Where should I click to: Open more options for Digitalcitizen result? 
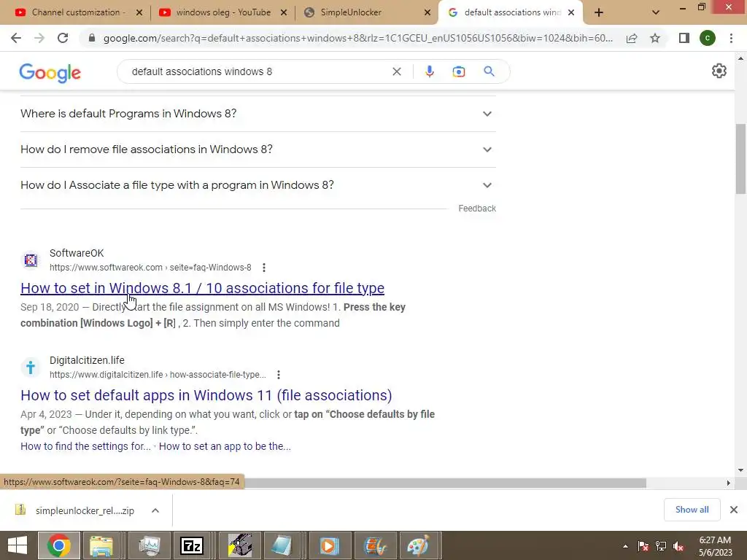[279, 375]
